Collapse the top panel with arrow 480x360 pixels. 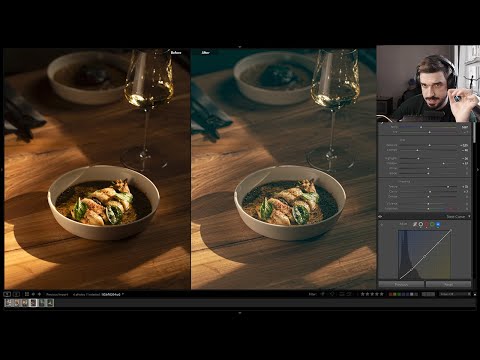tap(240, 47)
